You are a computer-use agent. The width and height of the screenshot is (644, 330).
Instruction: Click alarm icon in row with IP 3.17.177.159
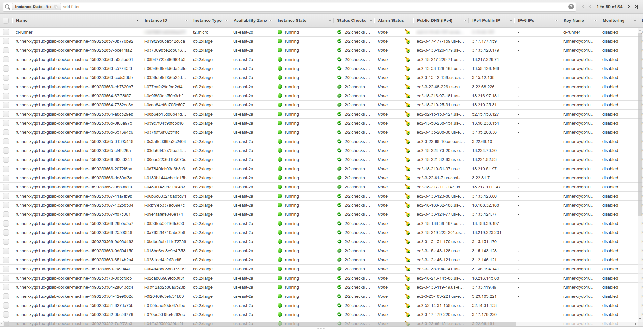[408, 41]
